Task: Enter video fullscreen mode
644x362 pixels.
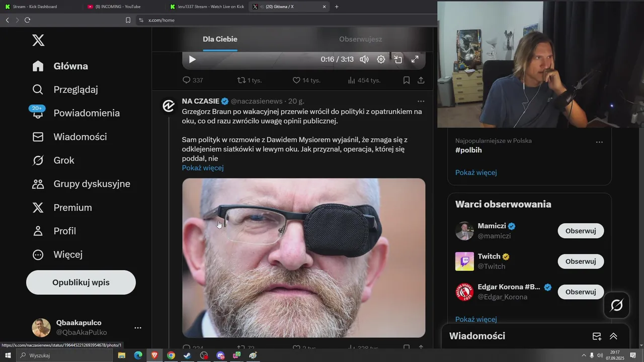Action: click(415, 59)
